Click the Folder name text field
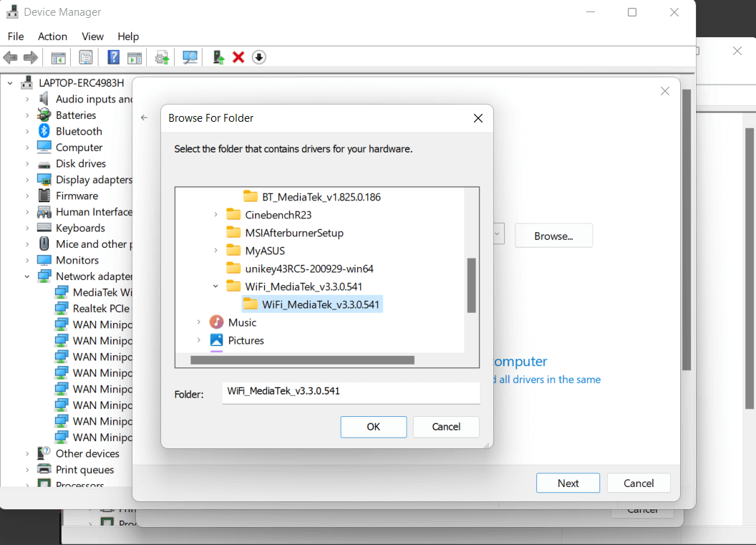Viewport: 756px width, 545px height. coord(350,392)
